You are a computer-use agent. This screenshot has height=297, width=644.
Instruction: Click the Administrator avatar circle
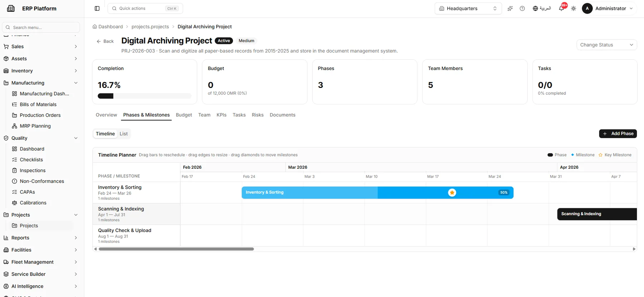(587, 8)
